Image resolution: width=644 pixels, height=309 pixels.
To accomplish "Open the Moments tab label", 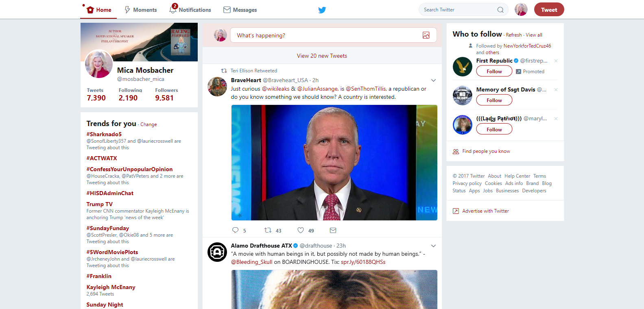I will pyautogui.click(x=145, y=10).
